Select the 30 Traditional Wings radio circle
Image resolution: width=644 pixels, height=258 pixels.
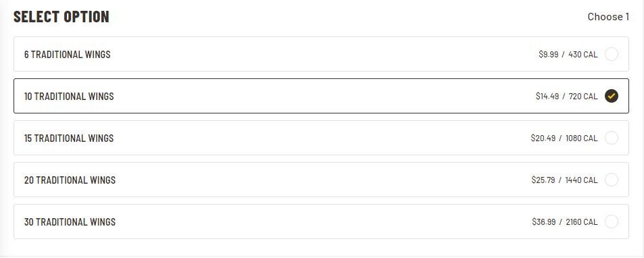[611, 222]
